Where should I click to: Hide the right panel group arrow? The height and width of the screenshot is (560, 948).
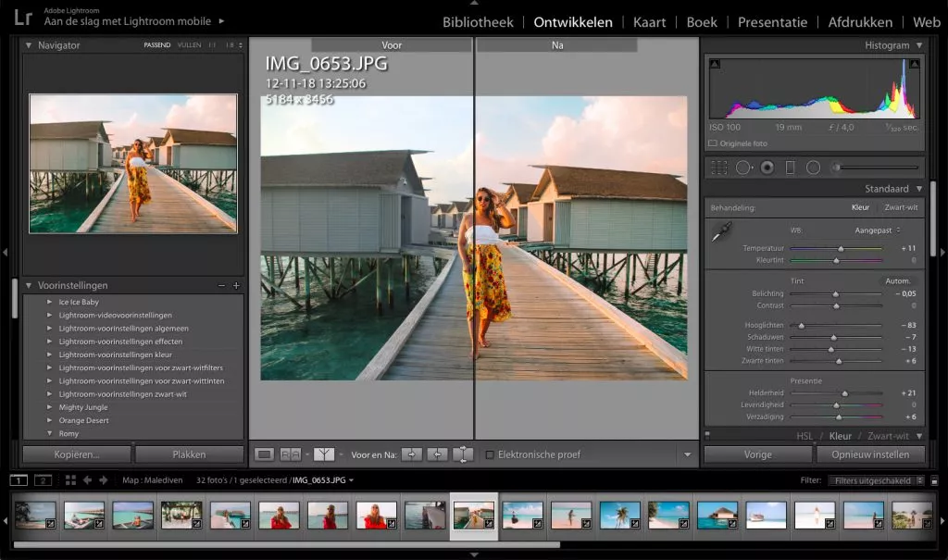942,252
